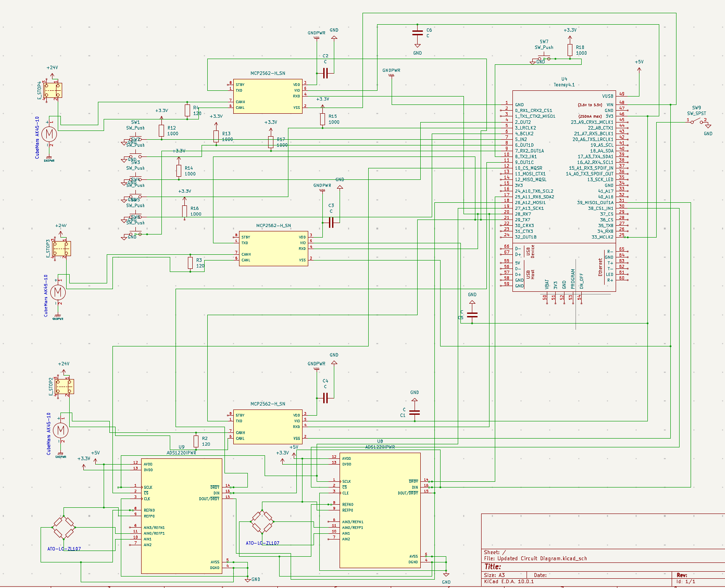Image resolution: width=725 pixels, height=588 pixels.
Task: Click the 'U8' reference designator
Action: [x=380, y=441]
